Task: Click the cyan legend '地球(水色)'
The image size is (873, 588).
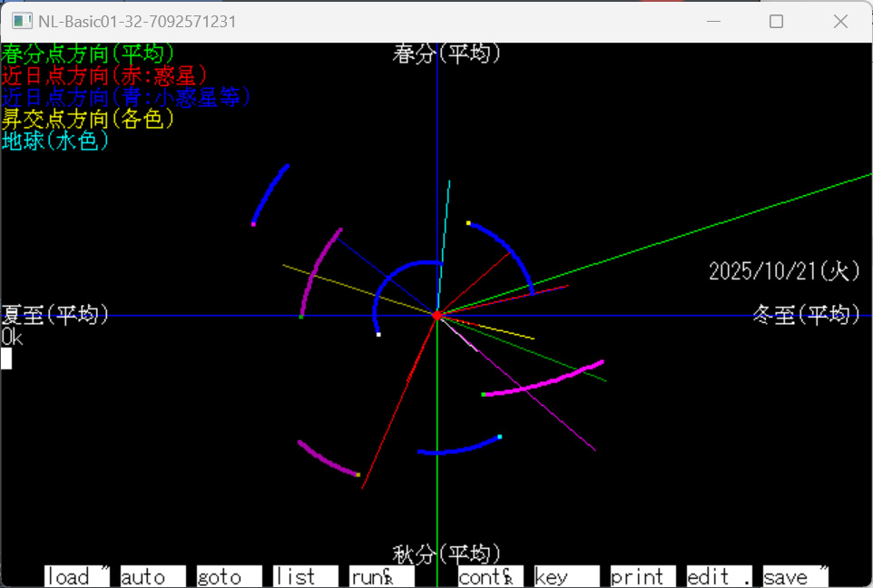Action: click(x=55, y=141)
